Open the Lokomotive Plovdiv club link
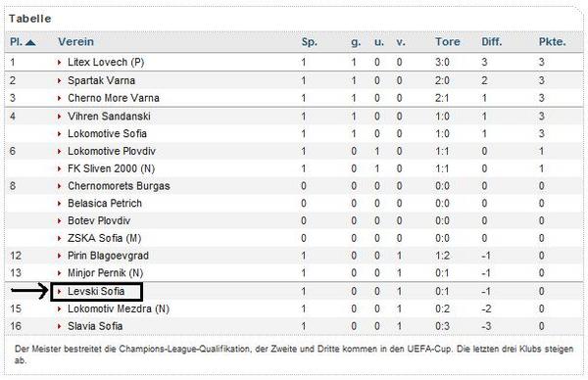588x380 pixels. (x=112, y=151)
